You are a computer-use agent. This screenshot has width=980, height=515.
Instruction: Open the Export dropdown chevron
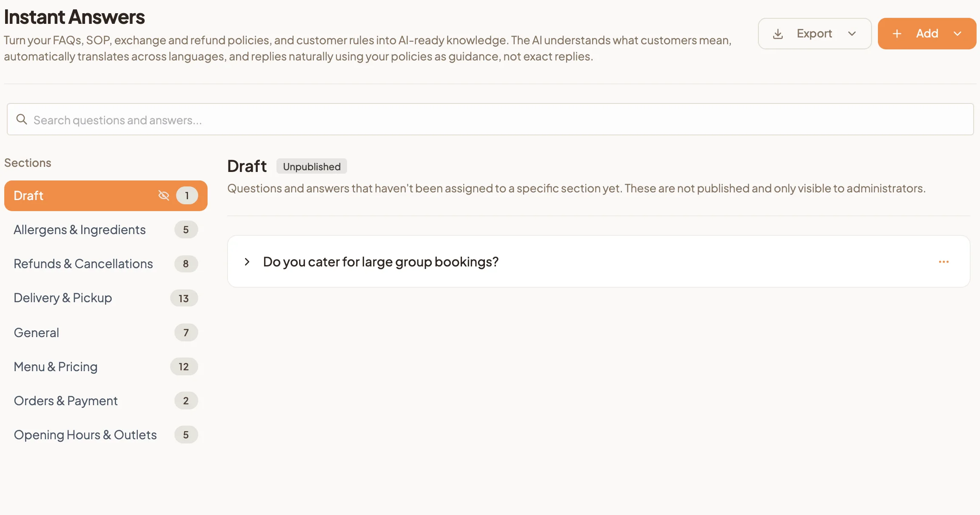click(852, 34)
